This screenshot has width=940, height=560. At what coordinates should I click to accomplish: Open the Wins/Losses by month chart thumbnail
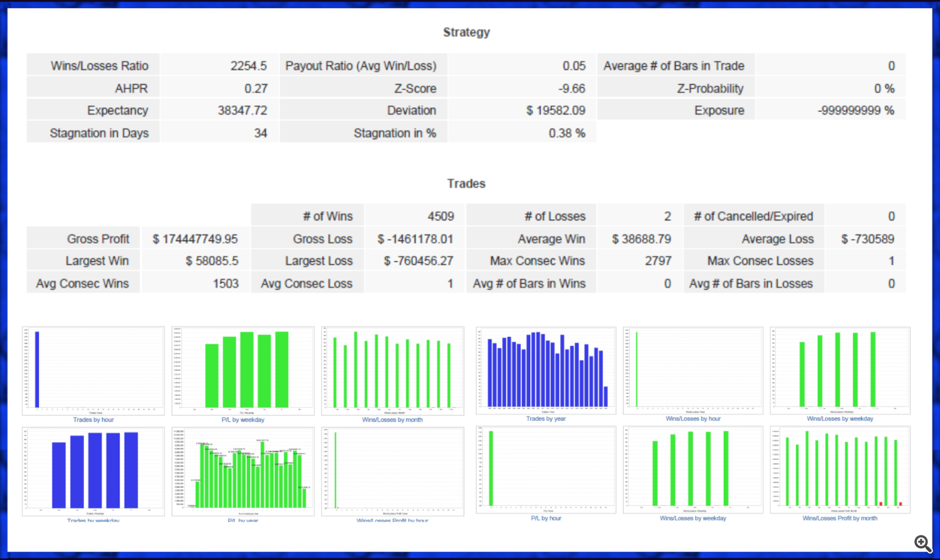[x=393, y=370]
